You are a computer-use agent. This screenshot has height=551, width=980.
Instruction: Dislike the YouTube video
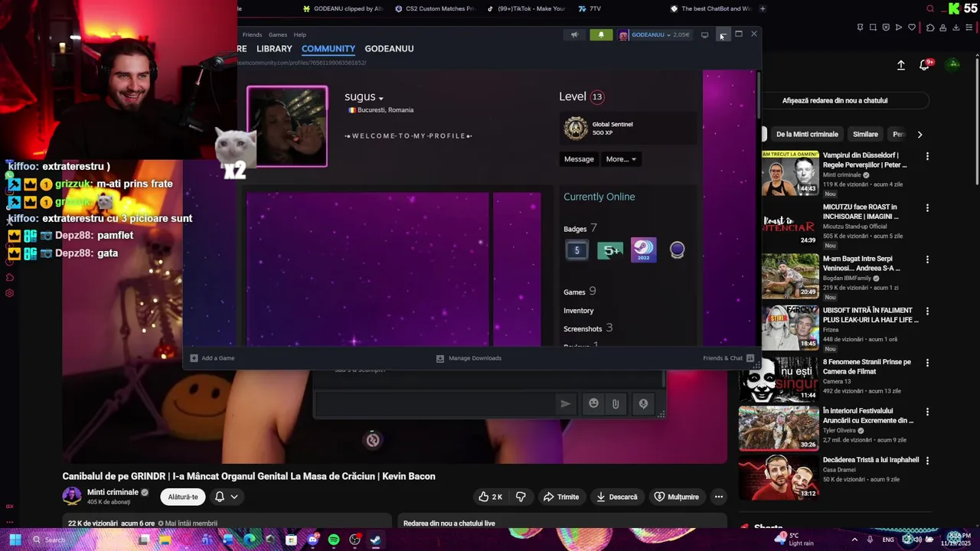tap(521, 497)
